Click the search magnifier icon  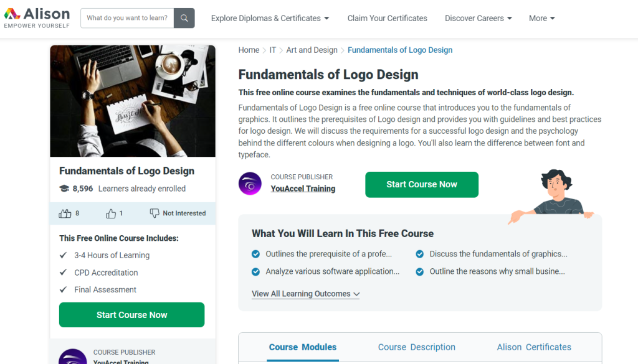pyautogui.click(x=184, y=18)
